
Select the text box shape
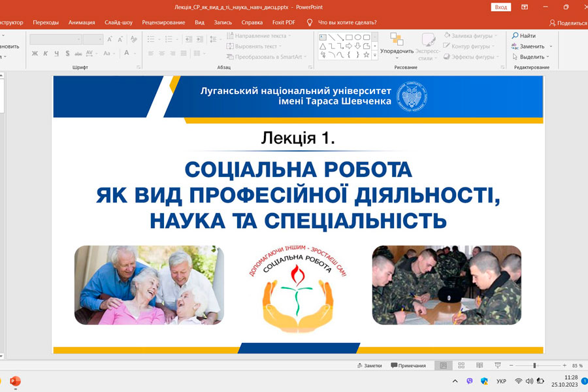tap(323, 37)
